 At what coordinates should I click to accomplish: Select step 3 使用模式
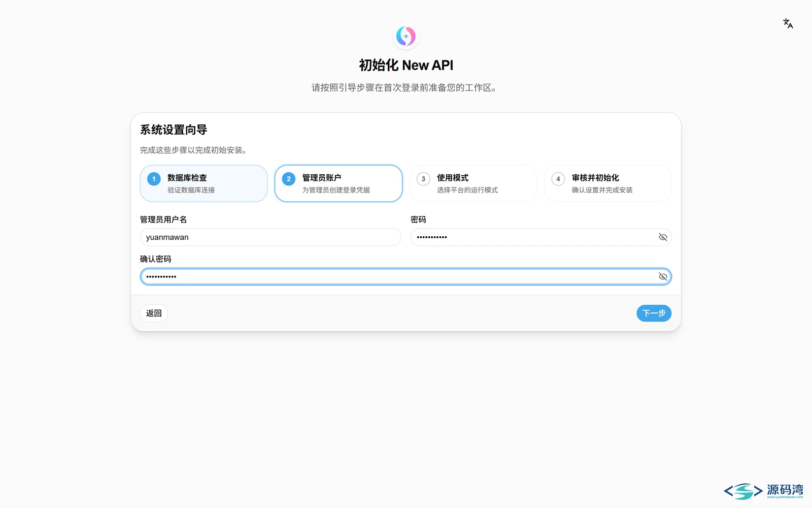[473, 183]
